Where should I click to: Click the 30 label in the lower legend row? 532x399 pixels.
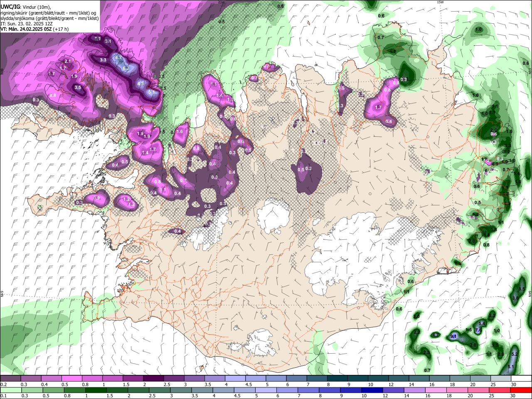[514, 396]
